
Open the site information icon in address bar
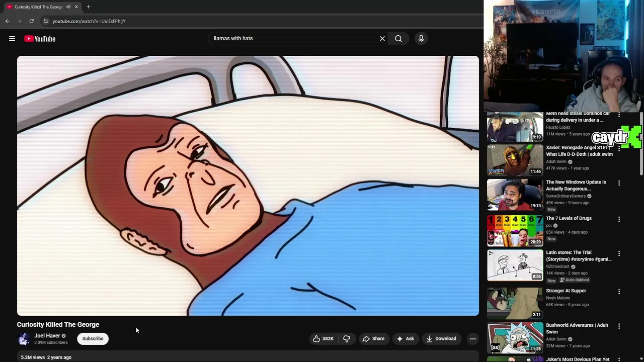point(46,21)
